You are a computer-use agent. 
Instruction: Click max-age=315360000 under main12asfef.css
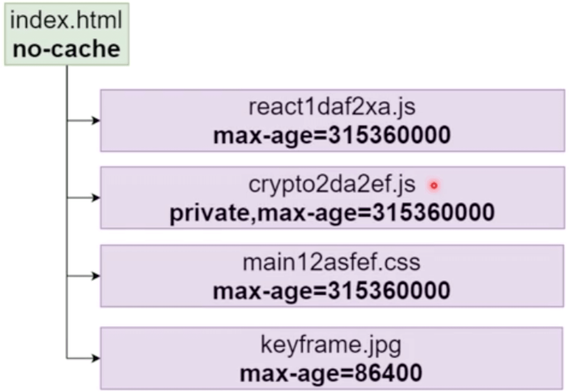pyautogui.click(x=332, y=291)
